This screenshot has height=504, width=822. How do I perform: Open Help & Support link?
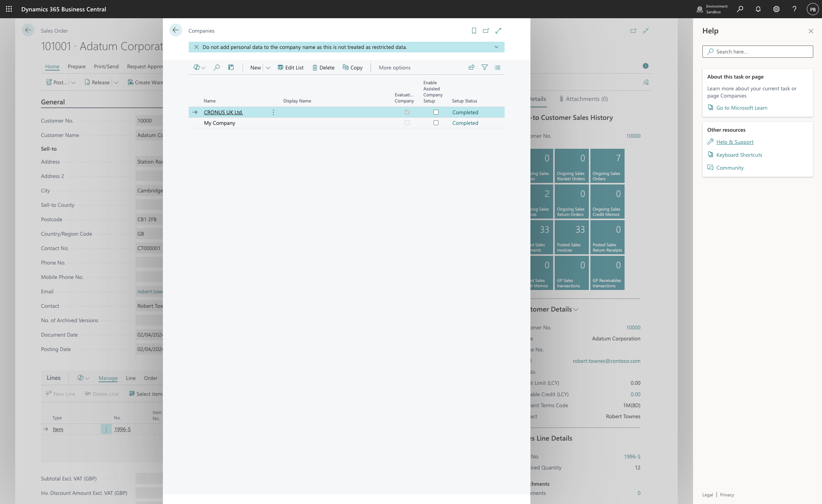coord(735,142)
